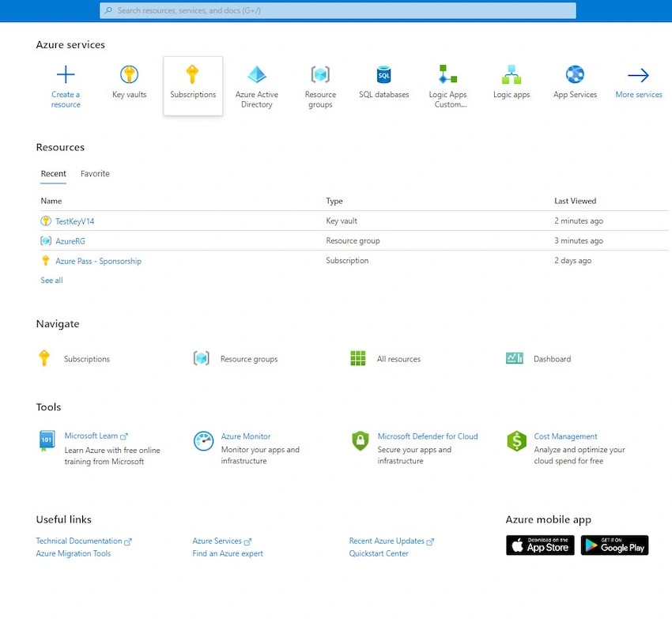The width and height of the screenshot is (672, 619).
Task: Click the Key vault type cell
Action: coord(342,221)
